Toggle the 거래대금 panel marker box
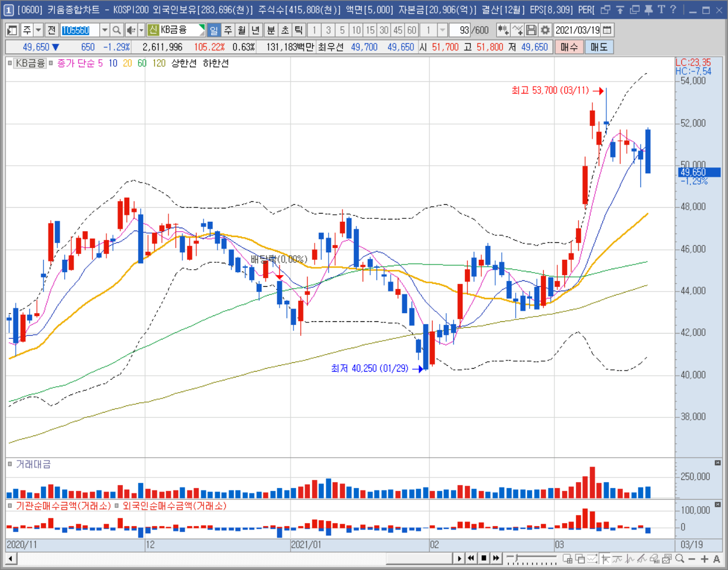 10,464
